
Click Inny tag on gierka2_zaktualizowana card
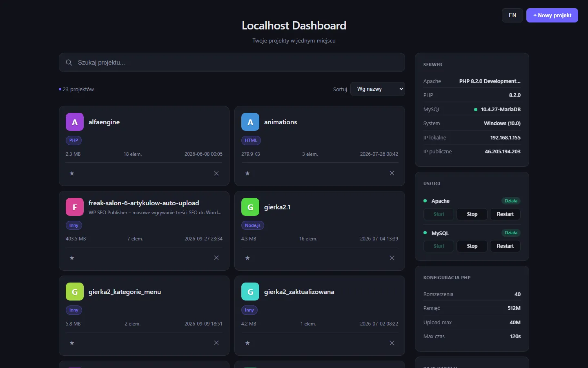[249, 310]
